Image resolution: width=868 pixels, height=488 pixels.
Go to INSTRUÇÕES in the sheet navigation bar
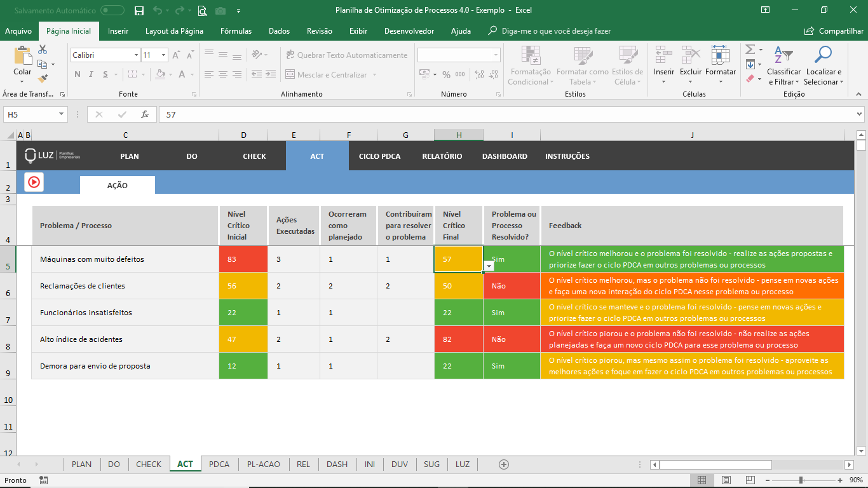coord(567,156)
